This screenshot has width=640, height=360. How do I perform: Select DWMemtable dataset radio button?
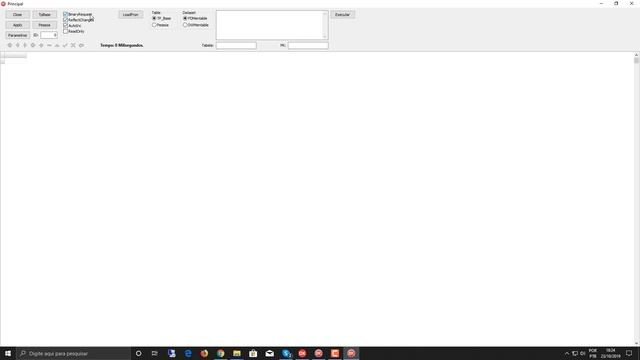coord(185,25)
